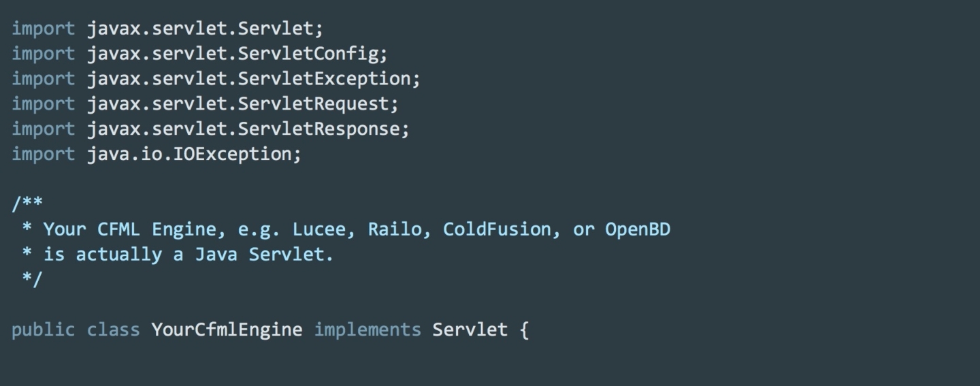Image resolution: width=980 pixels, height=386 pixels.
Task: Click the java.io.IOException import line
Action: (156, 154)
